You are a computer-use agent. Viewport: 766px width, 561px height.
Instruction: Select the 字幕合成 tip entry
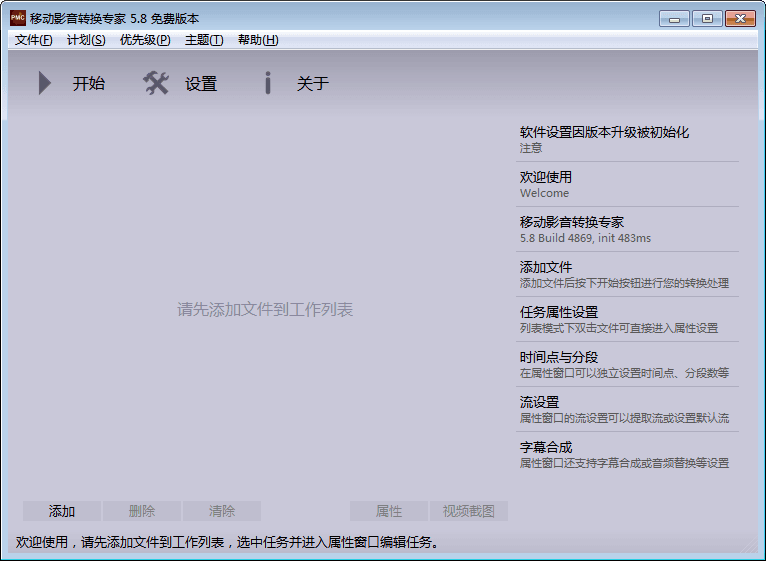click(627, 454)
